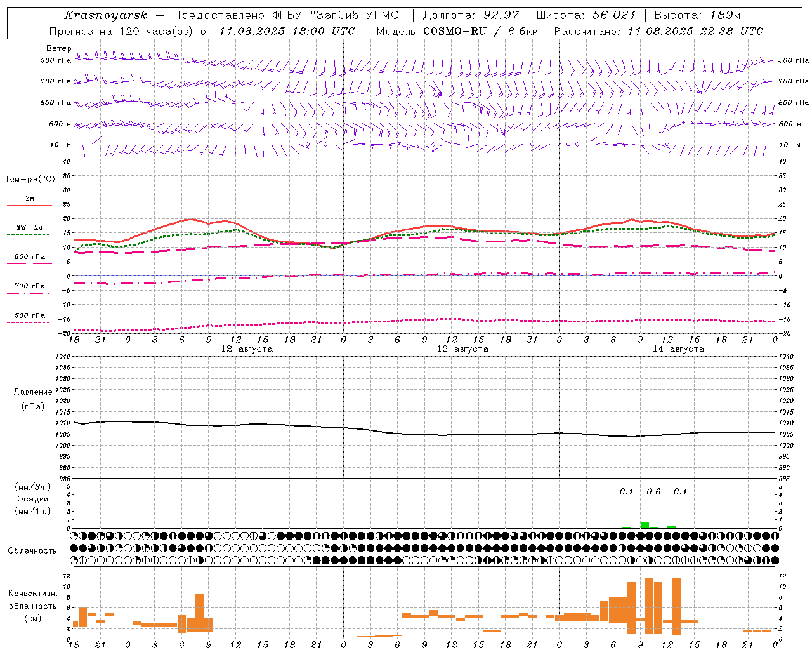Select the 'Широта: 56.021' latitude field

[x=586, y=15]
